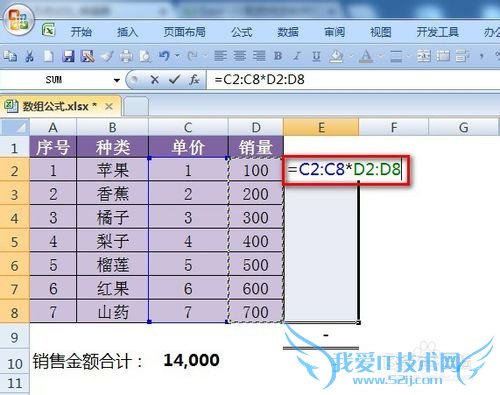The height and width of the screenshot is (395, 500).
Task: Click the Cut scissors icon
Action: pos(30,56)
